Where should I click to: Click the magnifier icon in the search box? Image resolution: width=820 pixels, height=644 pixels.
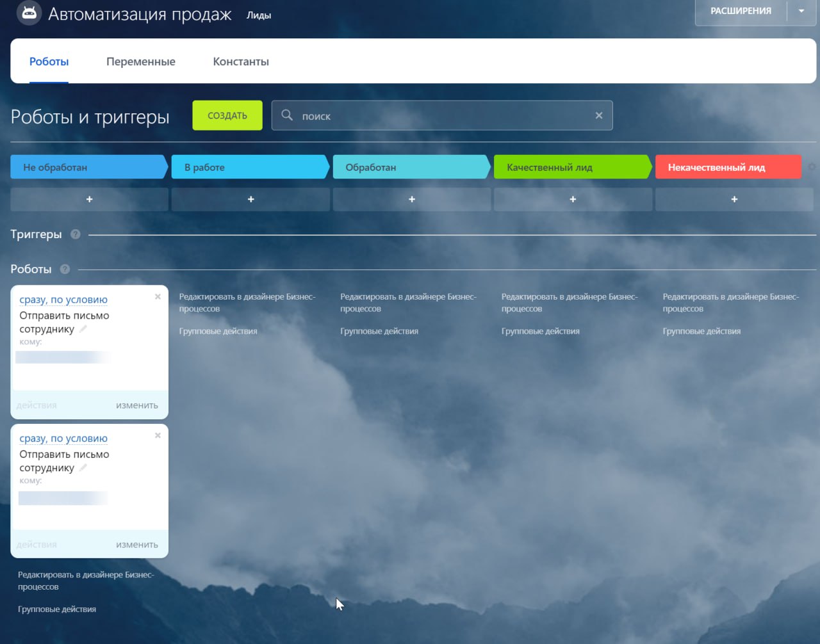point(287,115)
